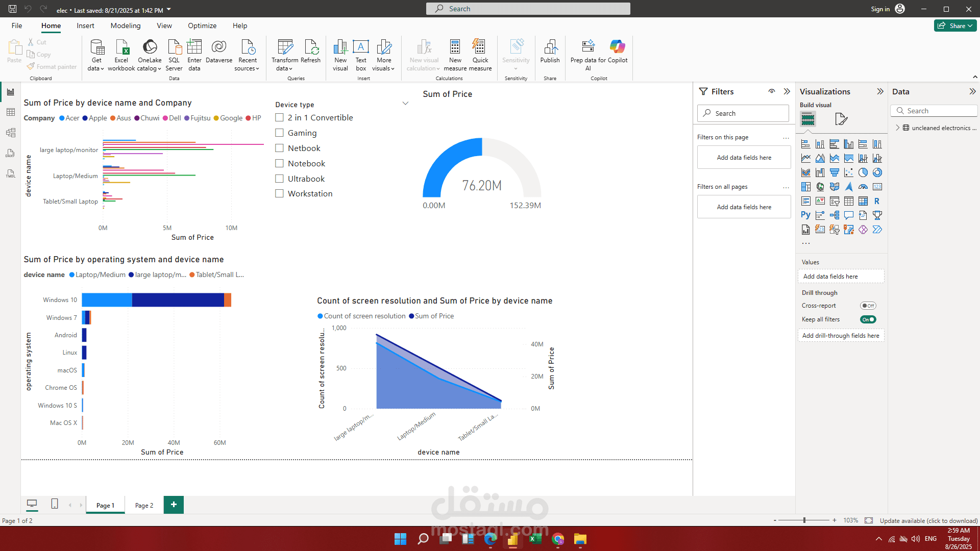Check the Ultrabook device type

pos(279,179)
